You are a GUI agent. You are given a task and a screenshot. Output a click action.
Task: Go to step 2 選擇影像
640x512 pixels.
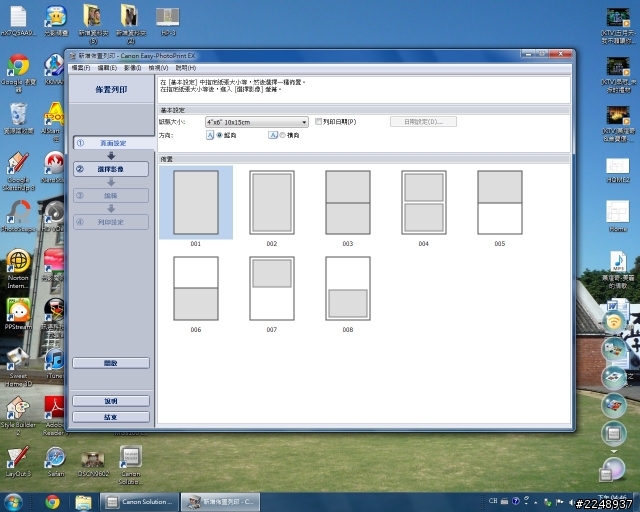pyautogui.click(x=111, y=170)
